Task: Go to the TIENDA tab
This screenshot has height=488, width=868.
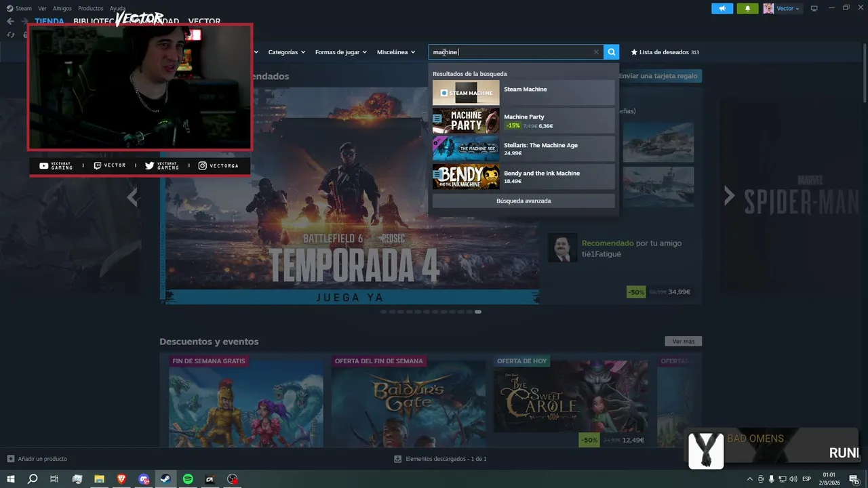Action: pyautogui.click(x=50, y=21)
